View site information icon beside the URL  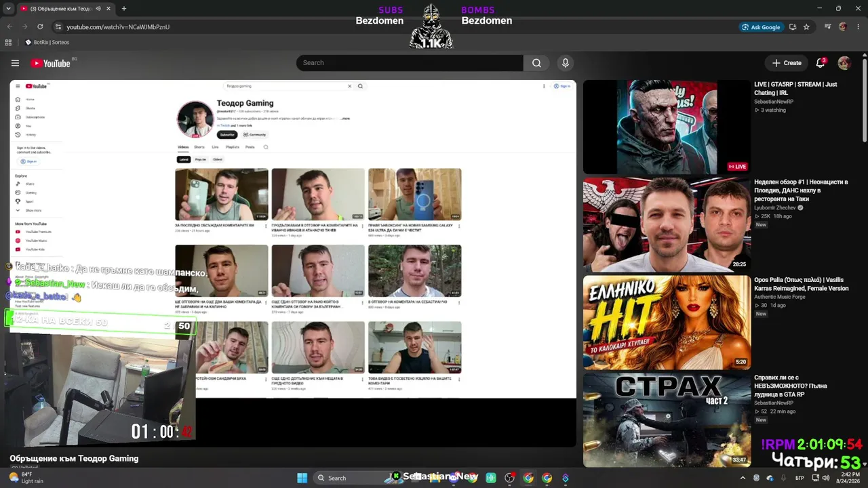pyautogui.click(x=58, y=27)
